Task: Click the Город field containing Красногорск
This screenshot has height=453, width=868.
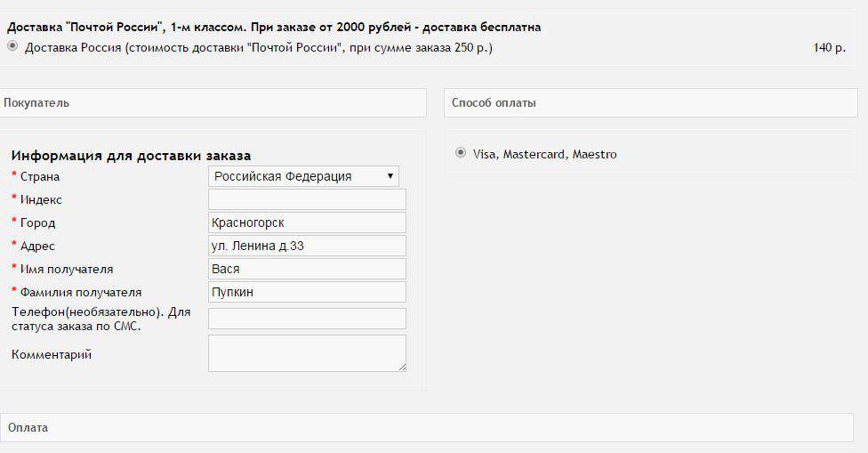Action: pyautogui.click(x=307, y=222)
